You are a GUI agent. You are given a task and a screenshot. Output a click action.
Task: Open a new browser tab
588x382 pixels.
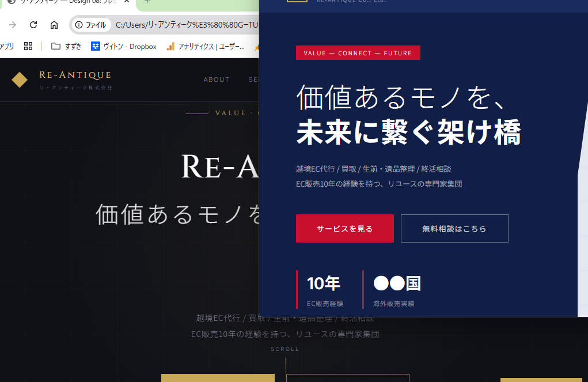point(147,2)
